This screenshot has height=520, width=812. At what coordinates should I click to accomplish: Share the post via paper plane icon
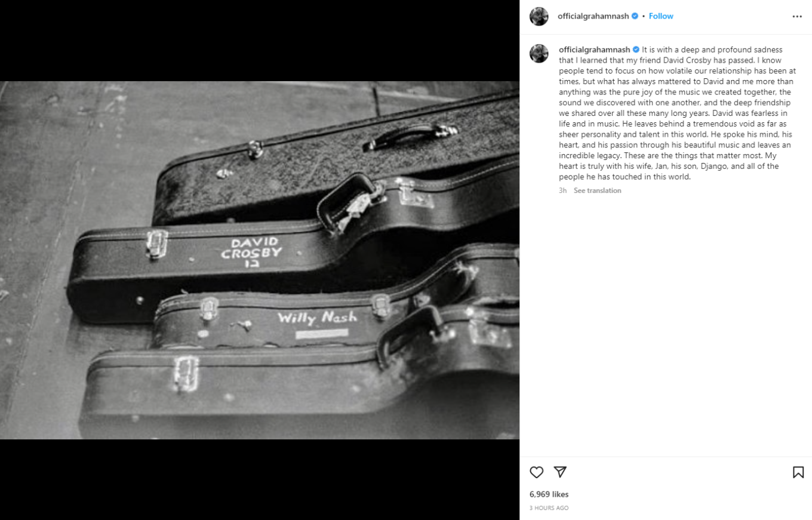[560, 472]
